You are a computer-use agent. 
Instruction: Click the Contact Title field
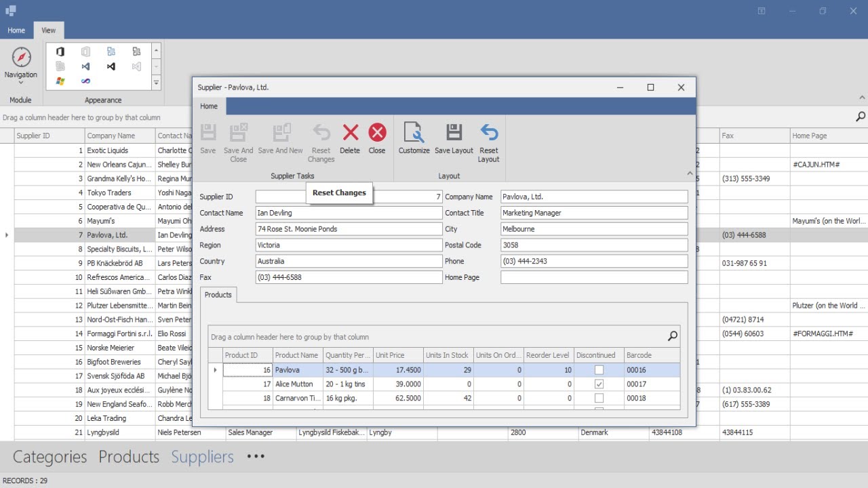[x=594, y=213]
